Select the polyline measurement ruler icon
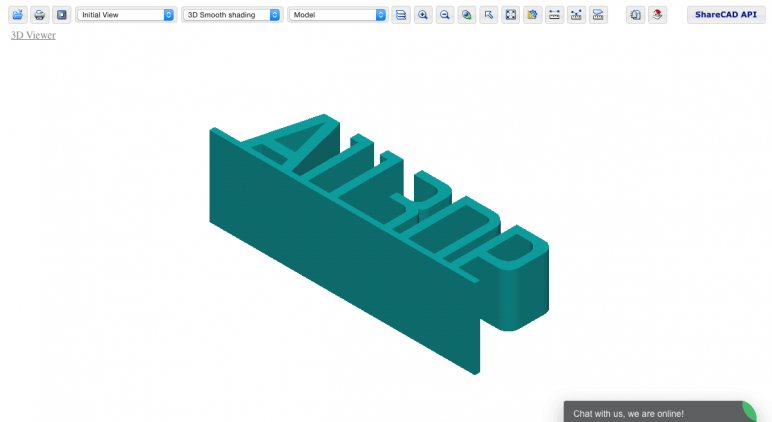This screenshot has height=422, width=772. [x=576, y=15]
